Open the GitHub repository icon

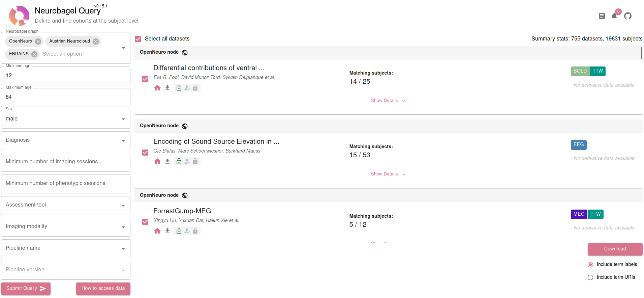click(x=627, y=16)
